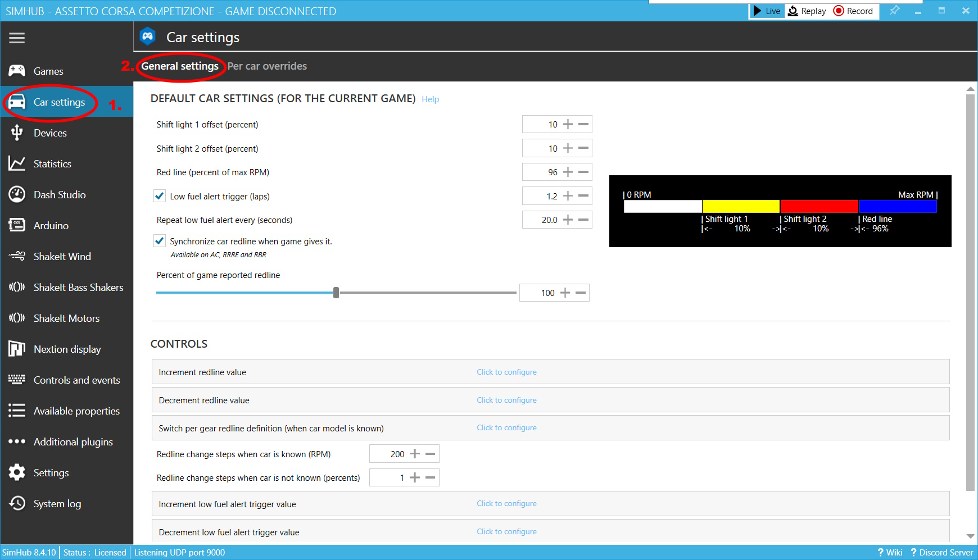The image size is (978, 560).
Task: Open the hamburger menu icon
Action: click(x=17, y=38)
